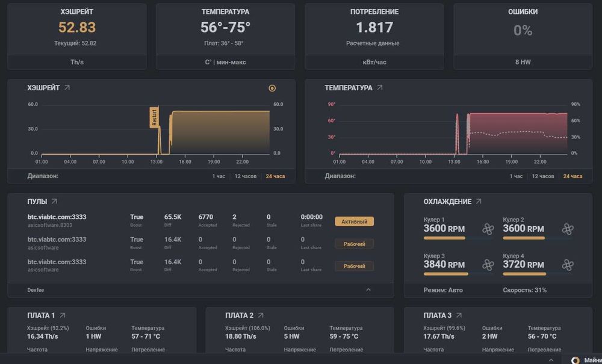This screenshot has width=602, height=364.
Task: Set hashrate chart range to 12 часов
Action: (x=246, y=176)
